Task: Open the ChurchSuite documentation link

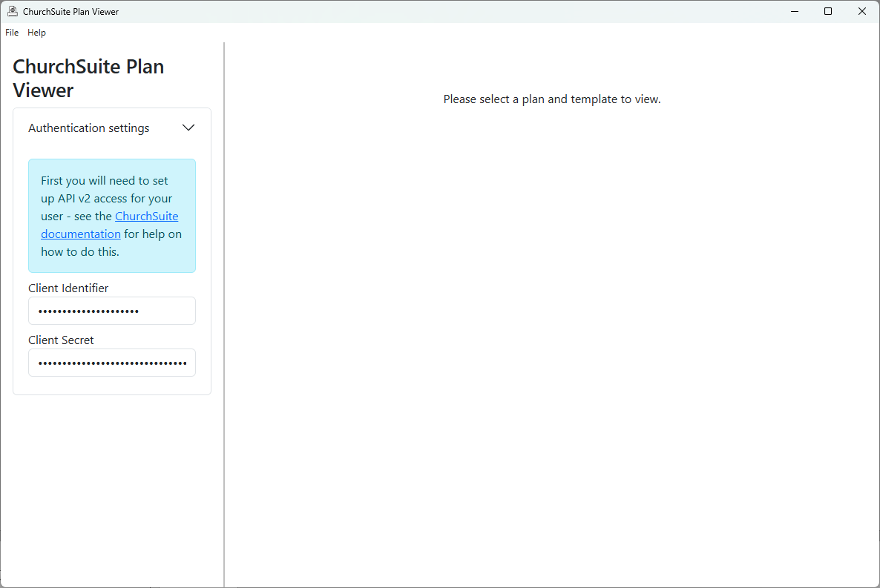Action: click(x=146, y=217)
